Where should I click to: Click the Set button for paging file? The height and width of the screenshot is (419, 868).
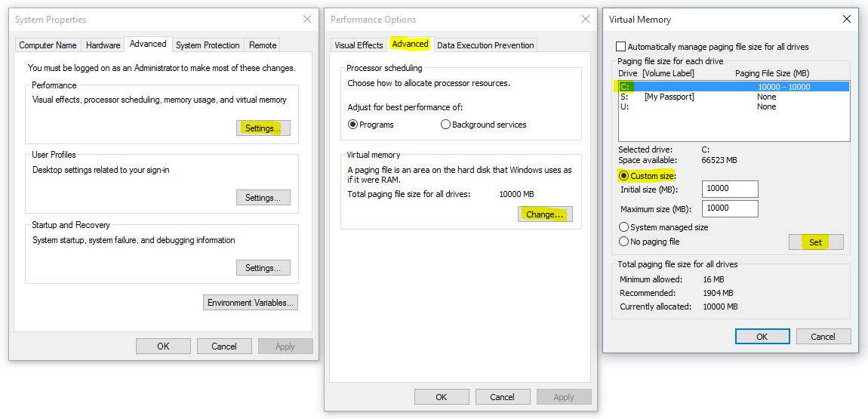[x=815, y=242]
